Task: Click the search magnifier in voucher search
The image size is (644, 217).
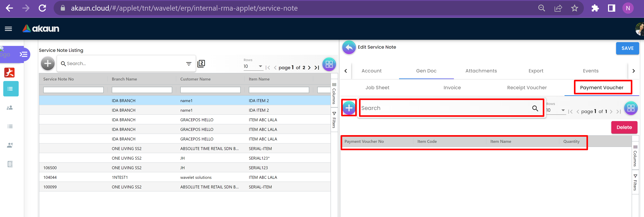Action: [x=535, y=108]
